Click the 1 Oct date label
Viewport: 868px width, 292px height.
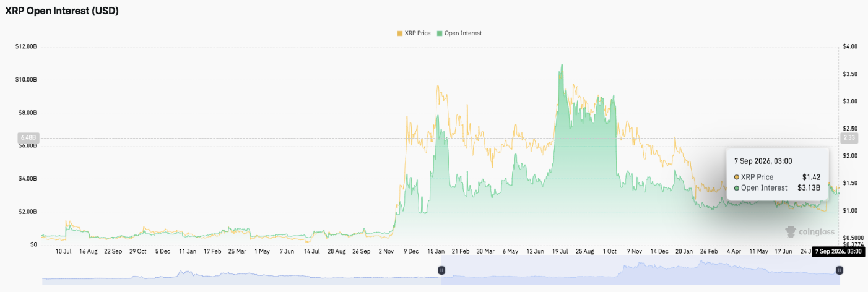(609, 252)
